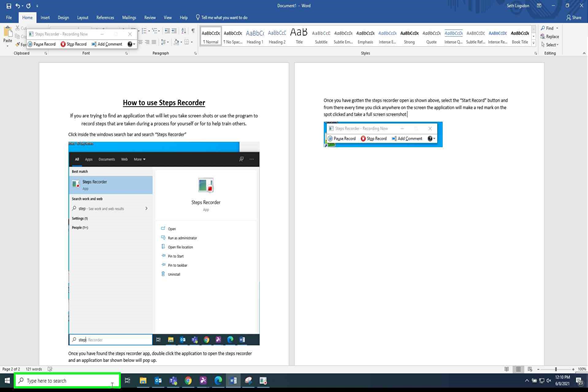This screenshot has height=392, width=588.
Task: Switch to the Insert tab
Action: click(45, 18)
